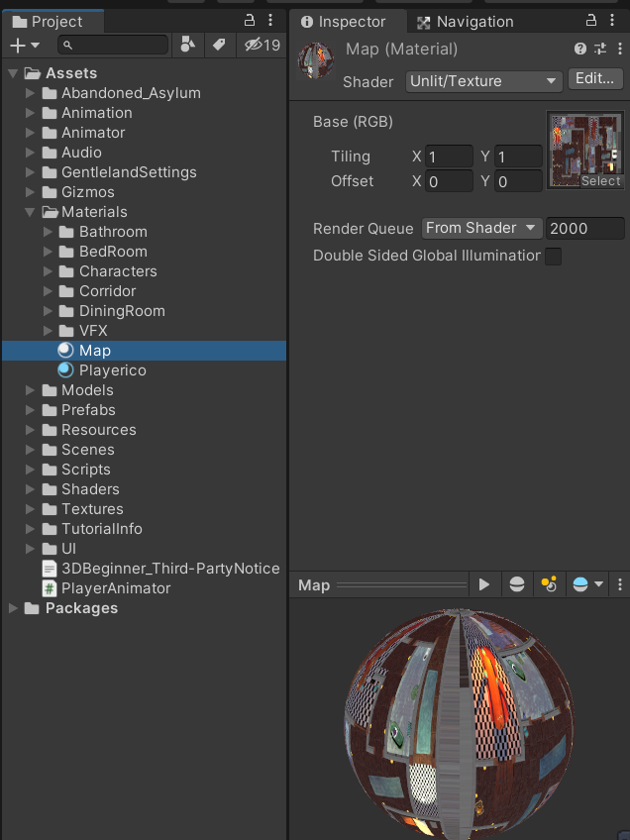This screenshot has height=840, width=630.
Task: Select the Audio folder
Action: pos(81,153)
